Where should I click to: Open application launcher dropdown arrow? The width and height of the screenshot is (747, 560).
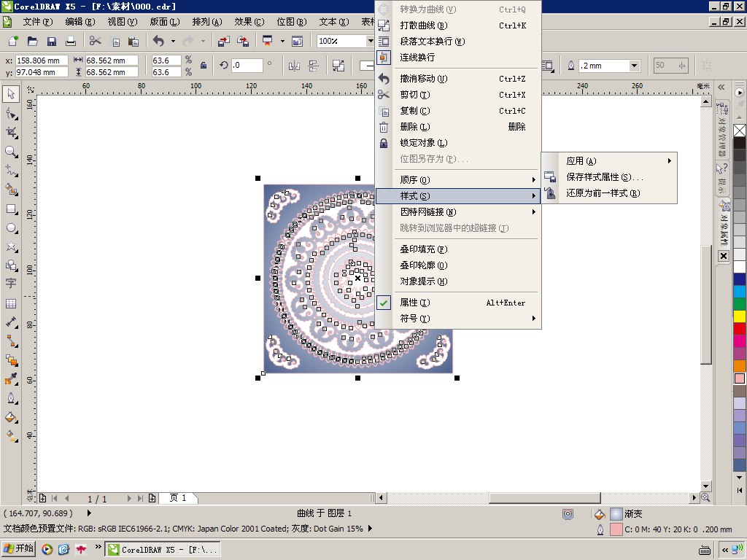282,42
